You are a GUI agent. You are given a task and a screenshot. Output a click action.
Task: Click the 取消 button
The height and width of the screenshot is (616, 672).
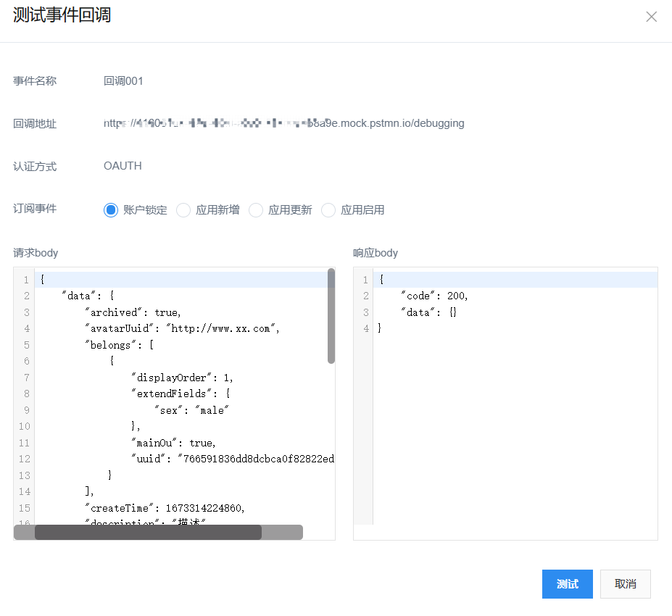625,584
